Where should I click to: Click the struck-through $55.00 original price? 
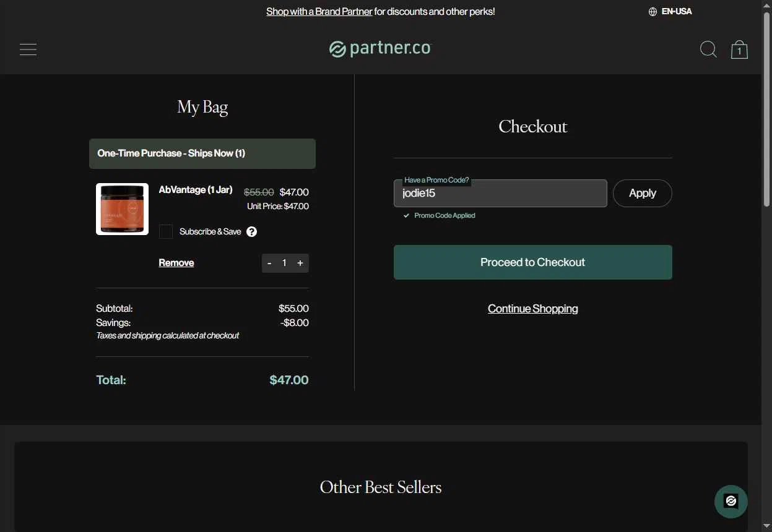[x=259, y=192]
